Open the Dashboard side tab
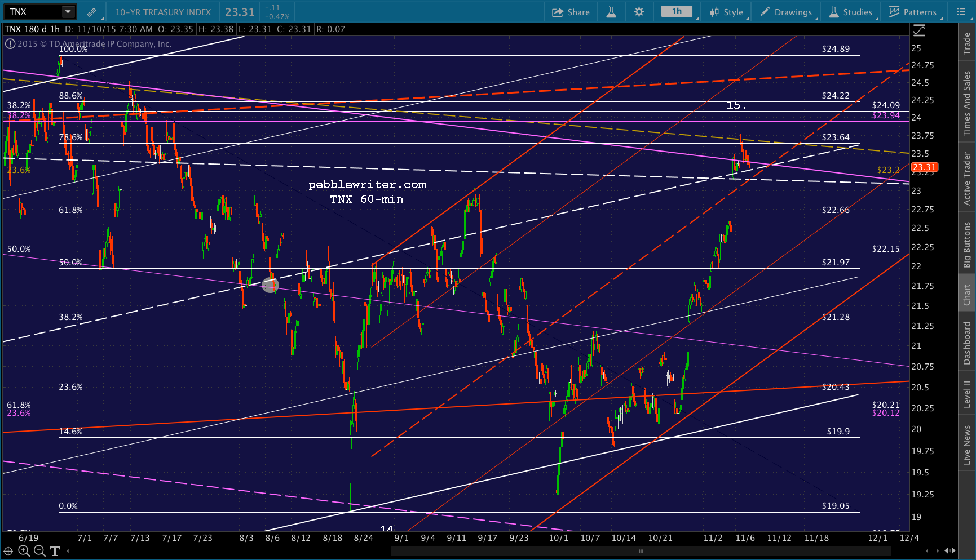The image size is (976, 560). click(x=967, y=343)
